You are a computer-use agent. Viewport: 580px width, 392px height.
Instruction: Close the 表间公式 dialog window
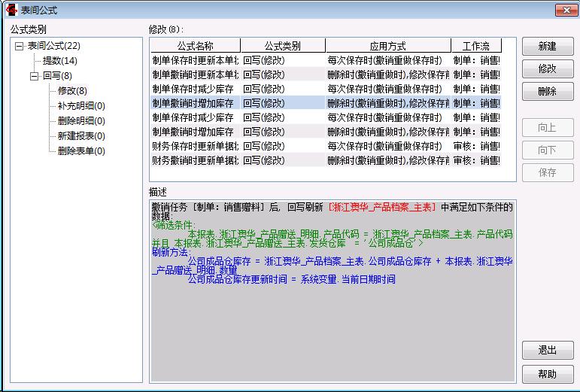[x=566, y=10]
